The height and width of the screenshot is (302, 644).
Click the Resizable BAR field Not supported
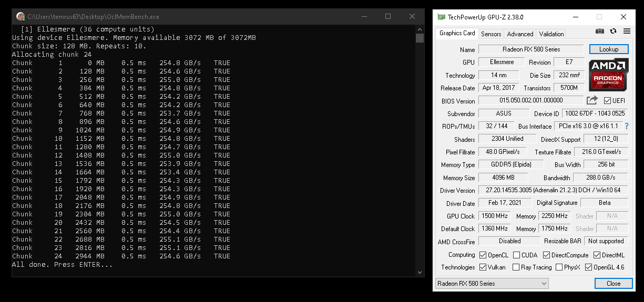(x=606, y=241)
